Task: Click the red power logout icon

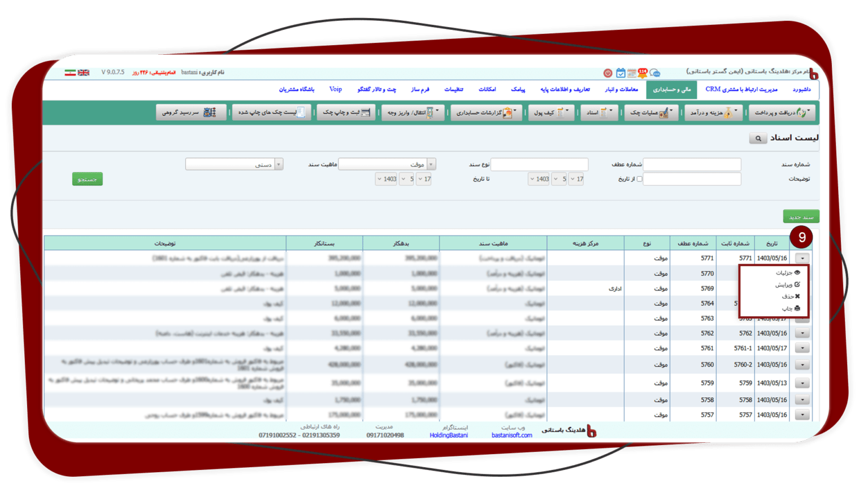Action: tap(607, 73)
